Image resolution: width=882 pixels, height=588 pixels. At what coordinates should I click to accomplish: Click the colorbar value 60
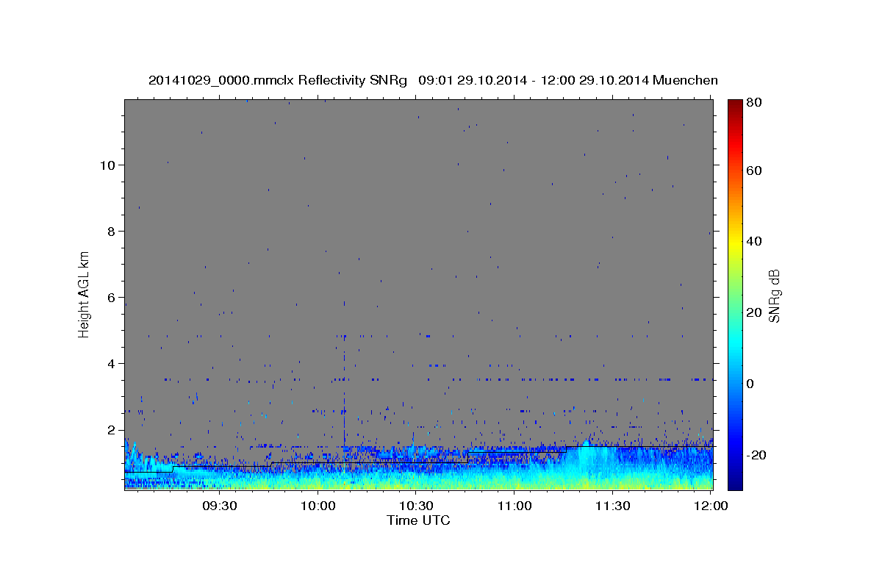click(754, 171)
